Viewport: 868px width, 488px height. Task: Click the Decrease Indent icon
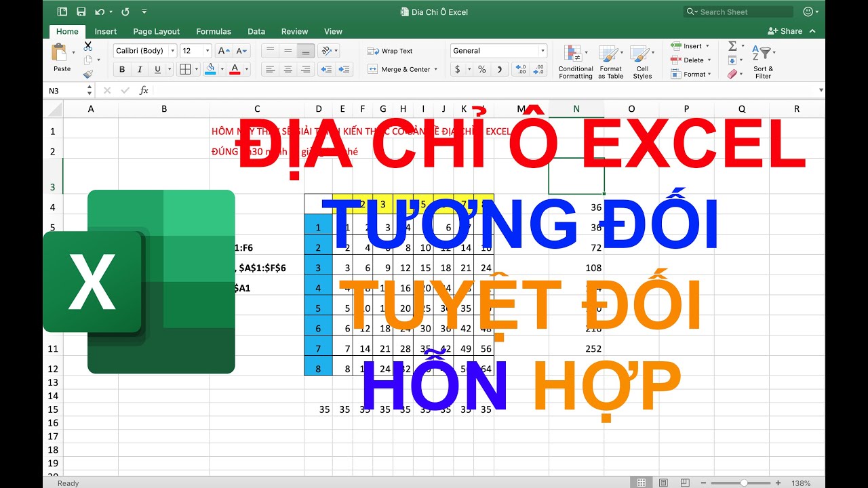click(327, 69)
